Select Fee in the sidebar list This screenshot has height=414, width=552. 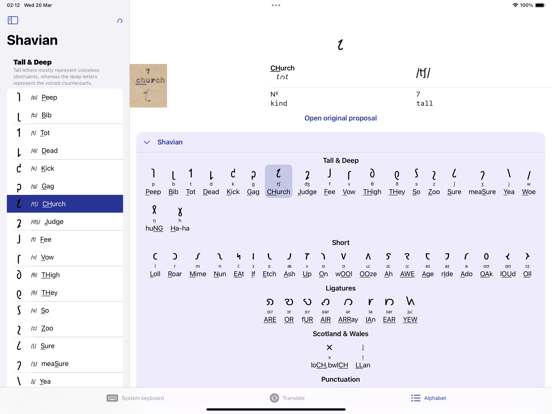pos(65,239)
